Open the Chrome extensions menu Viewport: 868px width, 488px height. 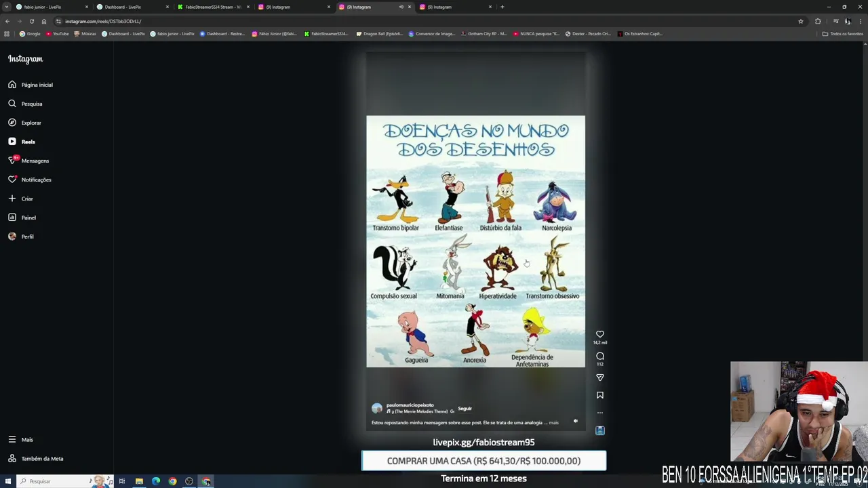coord(818,21)
